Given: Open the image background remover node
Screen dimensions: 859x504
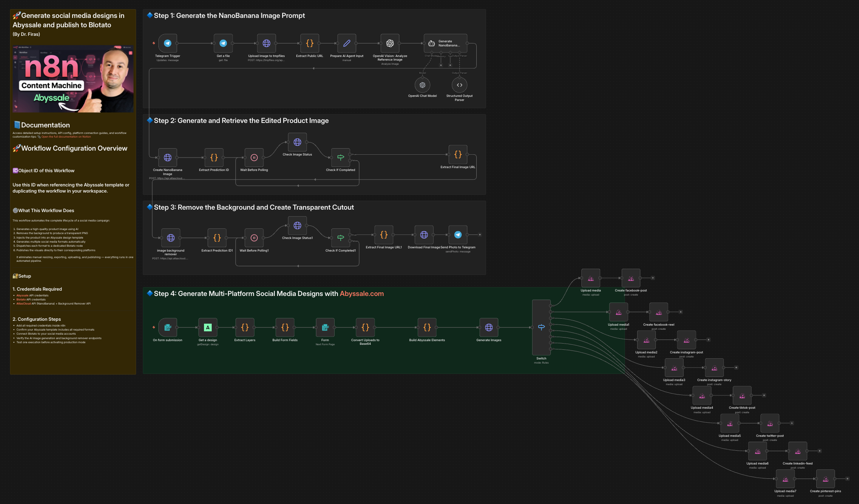Looking at the screenshot, I should [x=171, y=238].
